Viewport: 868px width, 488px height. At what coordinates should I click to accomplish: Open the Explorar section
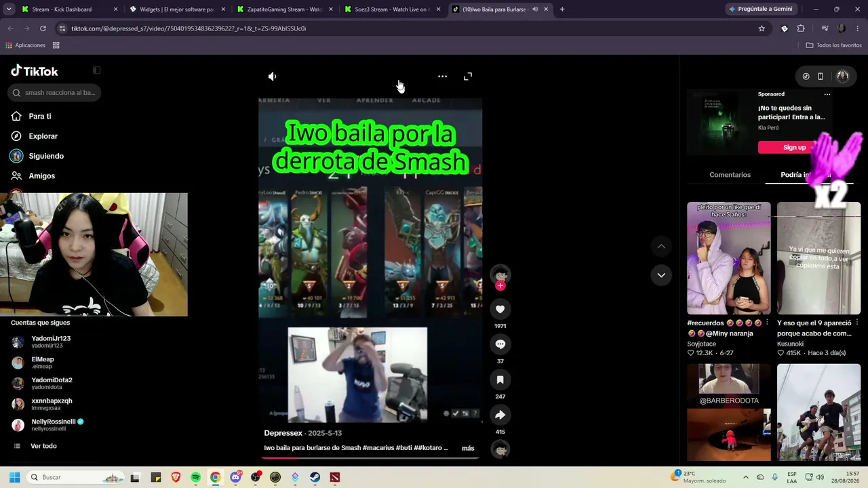click(43, 136)
